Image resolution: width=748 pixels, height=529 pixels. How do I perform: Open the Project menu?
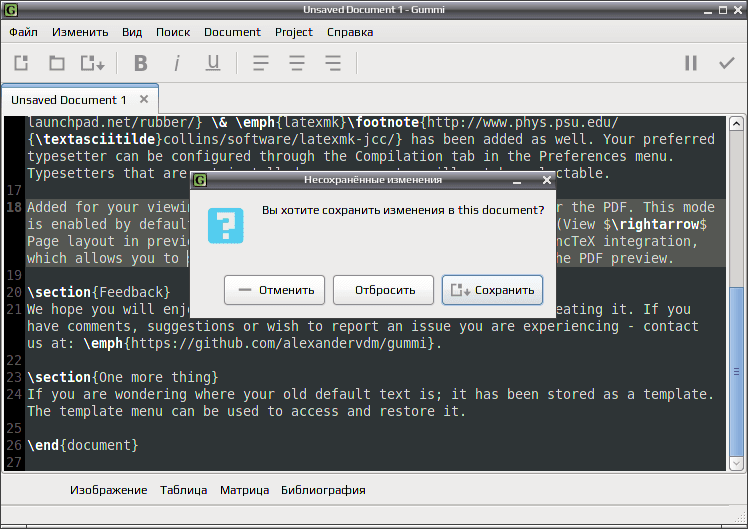point(293,32)
